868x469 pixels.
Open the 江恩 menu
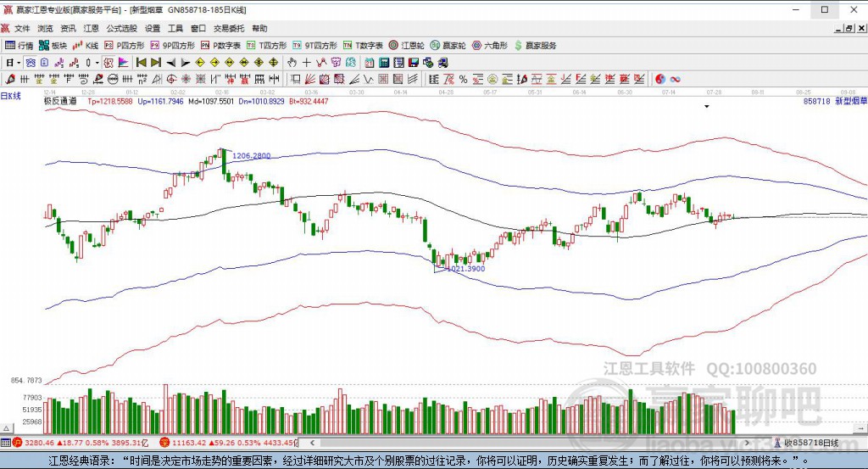point(92,28)
